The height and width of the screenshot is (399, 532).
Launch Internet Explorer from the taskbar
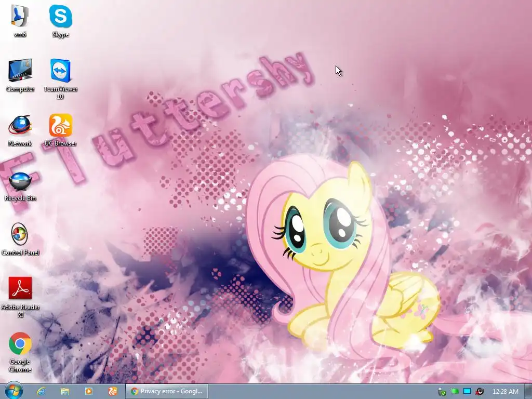(x=41, y=392)
